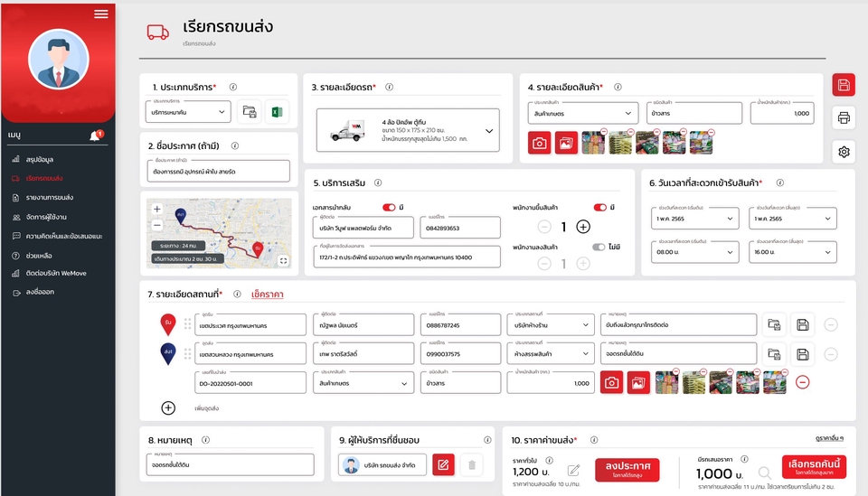Viewport: 868px width, 496px height.
Task: Open vehicle type dropdown 4 ล้อ ปิคอัพ
Action: 408,130
